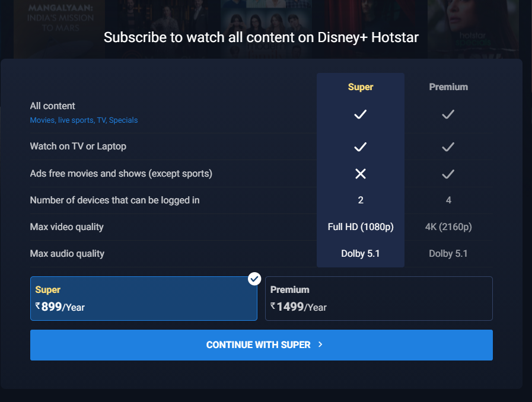Click the Super column 'Dolby 5.1' value

tap(361, 253)
